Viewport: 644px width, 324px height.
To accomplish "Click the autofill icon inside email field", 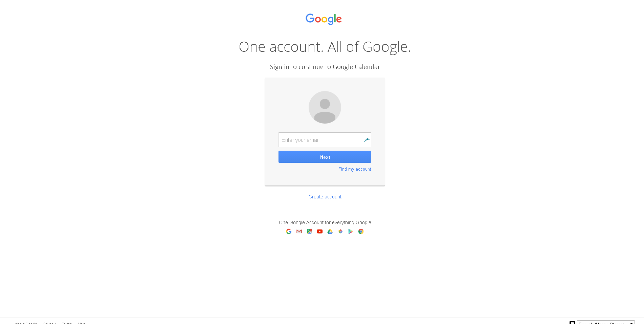I will (x=367, y=140).
